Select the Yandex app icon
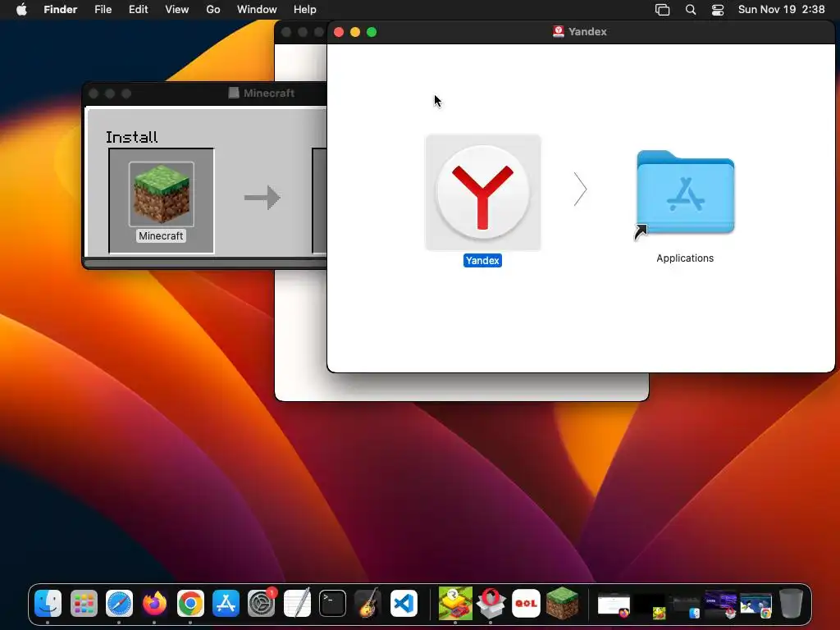840x630 pixels. (x=482, y=192)
